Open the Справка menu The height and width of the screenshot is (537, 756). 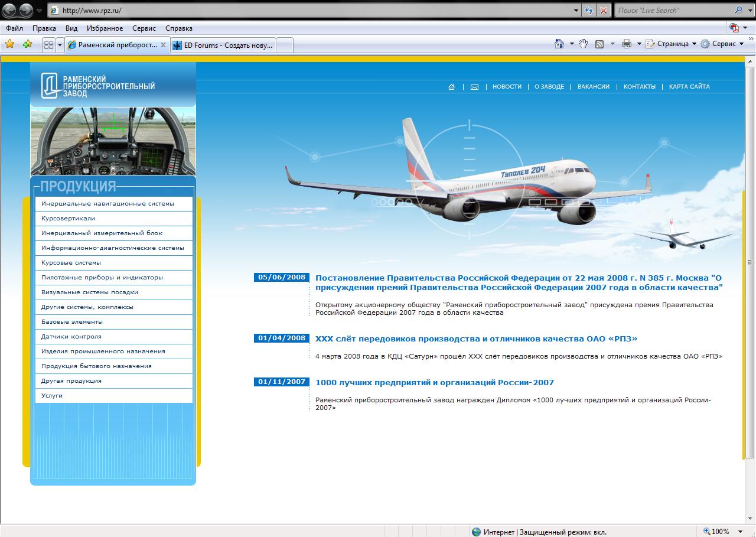(179, 28)
